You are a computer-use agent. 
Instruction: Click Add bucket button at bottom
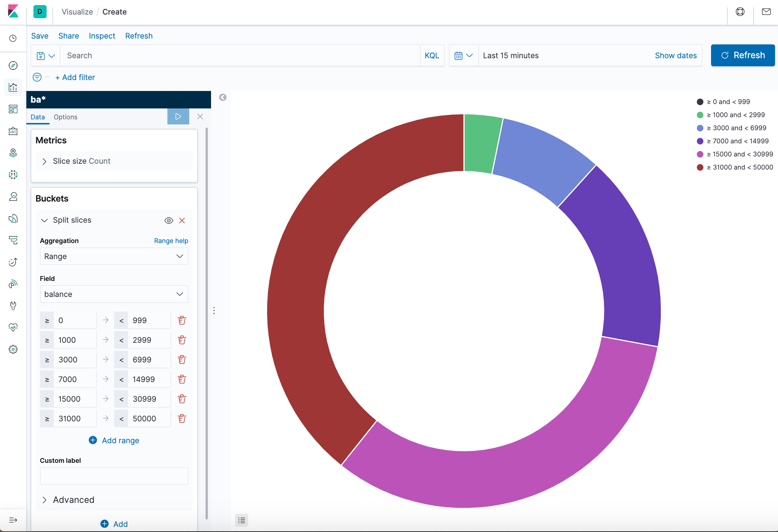(114, 524)
